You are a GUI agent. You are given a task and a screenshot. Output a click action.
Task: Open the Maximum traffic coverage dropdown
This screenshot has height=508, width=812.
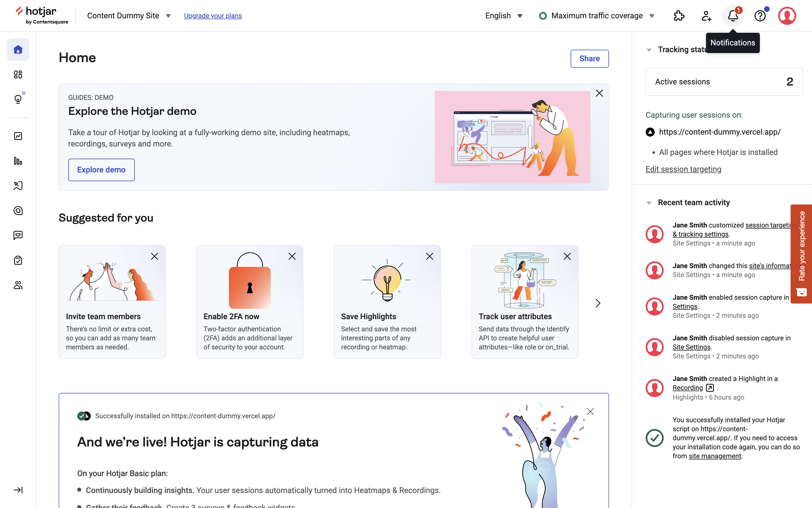click(x=597, y=16)
